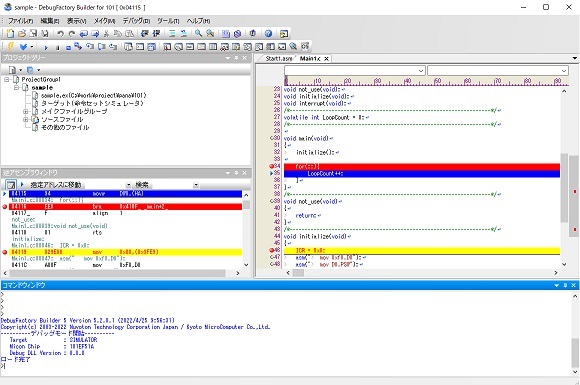Click the magnifier icon on debug toolbar
This screenshot has height=385, width=580.
[293, 47]
